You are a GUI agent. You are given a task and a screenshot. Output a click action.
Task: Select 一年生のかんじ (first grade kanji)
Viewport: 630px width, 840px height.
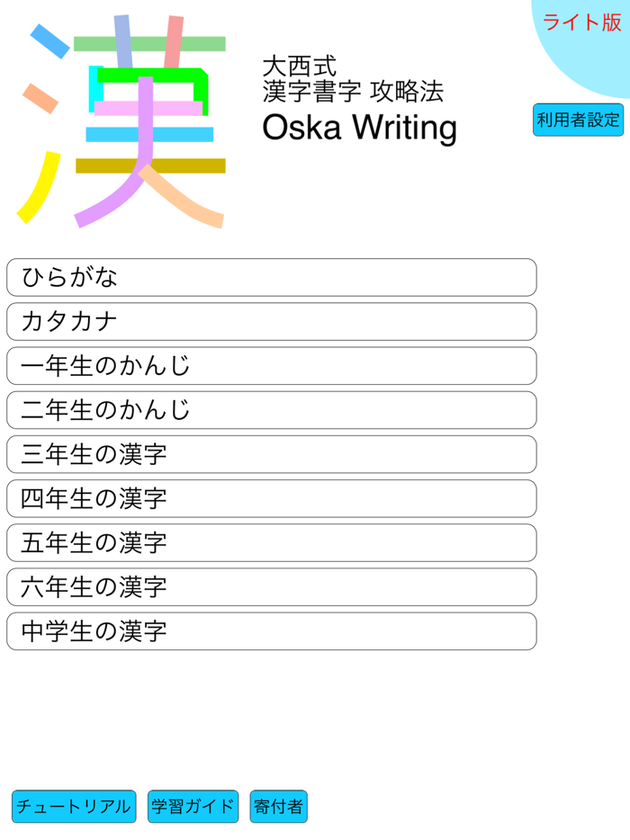(x=270, y=366)
